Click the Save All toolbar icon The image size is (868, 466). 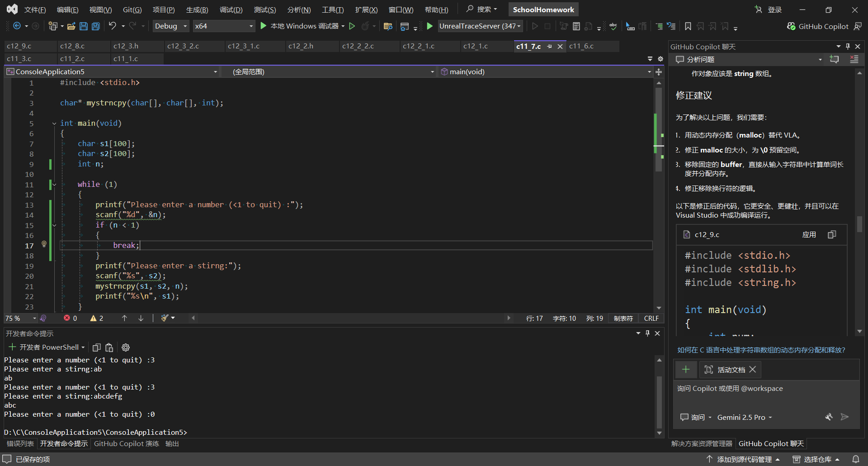point(96,26)
